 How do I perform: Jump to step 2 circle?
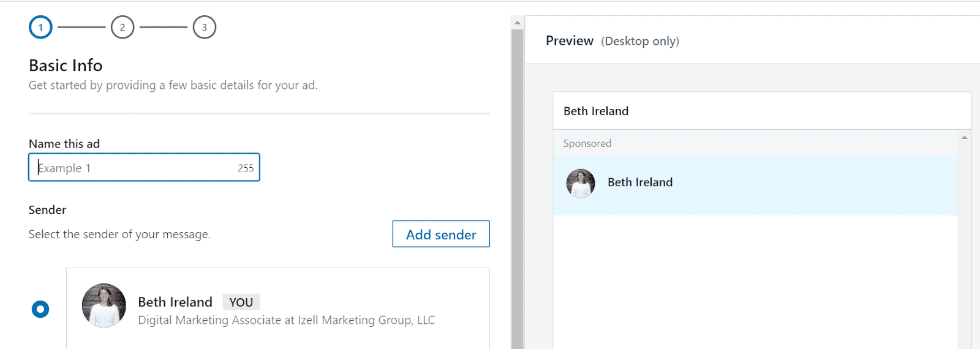(x=123, y=27)
